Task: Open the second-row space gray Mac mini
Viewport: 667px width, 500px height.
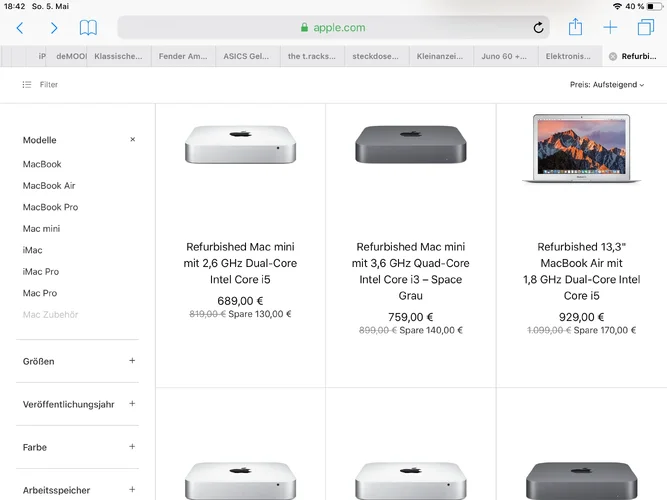Action: [581, 480]
